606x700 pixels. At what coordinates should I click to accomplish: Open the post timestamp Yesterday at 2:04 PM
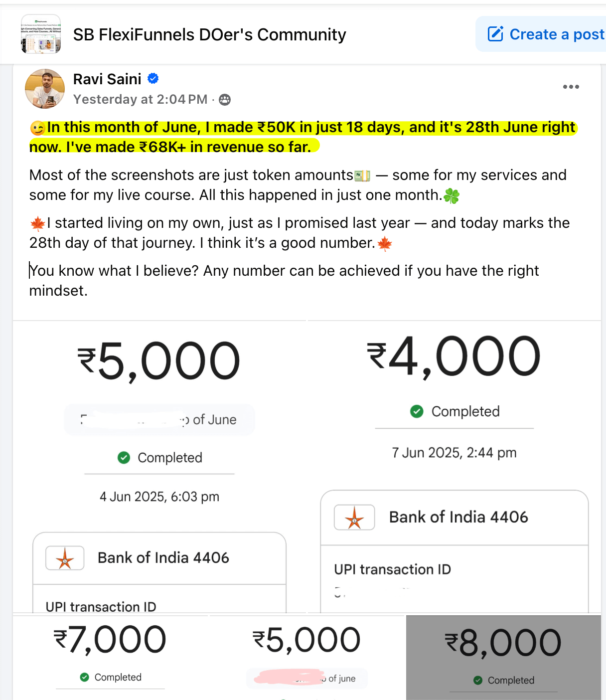140,99
